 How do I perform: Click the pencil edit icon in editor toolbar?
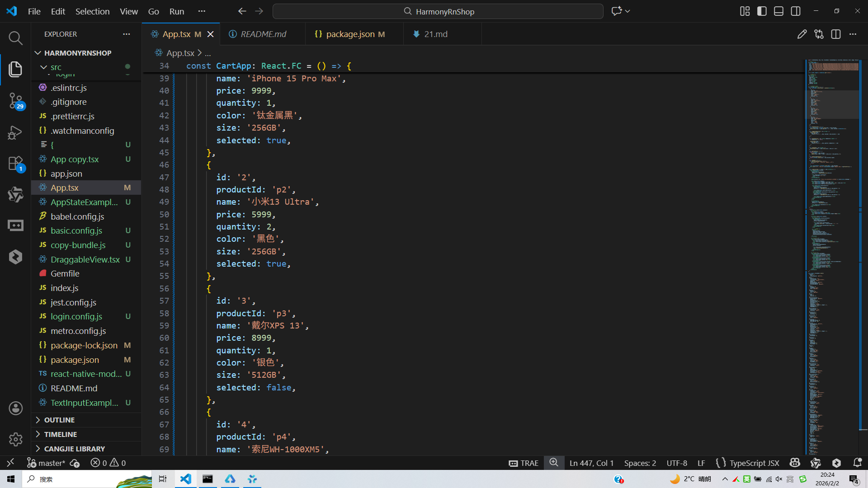pyautogui.click(x=802, y=34)
